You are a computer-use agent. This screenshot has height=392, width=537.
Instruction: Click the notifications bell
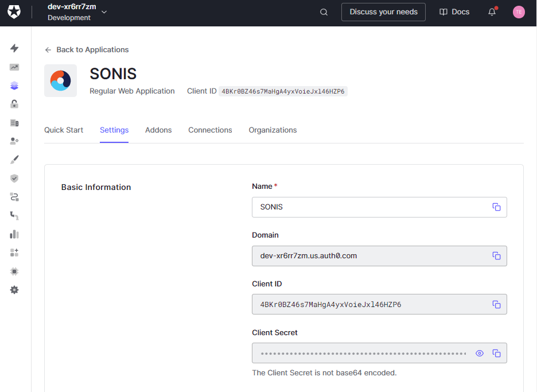(492, 11)
